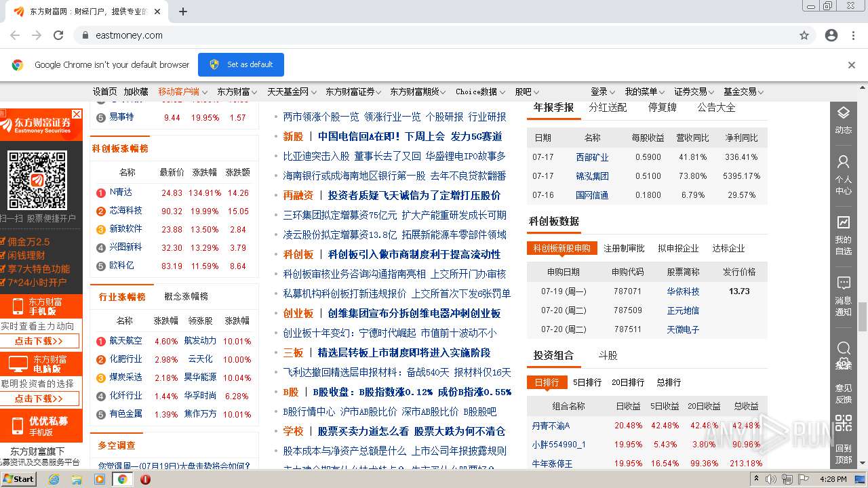Click the 点击下载 button under 手机版
The height and width of the screenshot is (488, 868).
point(39,341)
